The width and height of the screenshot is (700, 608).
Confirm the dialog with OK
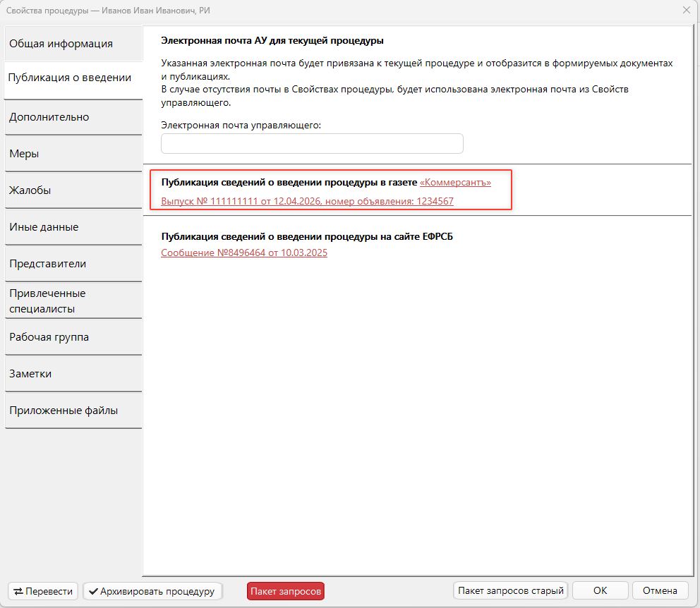pyautogui.click(x=600, y=590)
